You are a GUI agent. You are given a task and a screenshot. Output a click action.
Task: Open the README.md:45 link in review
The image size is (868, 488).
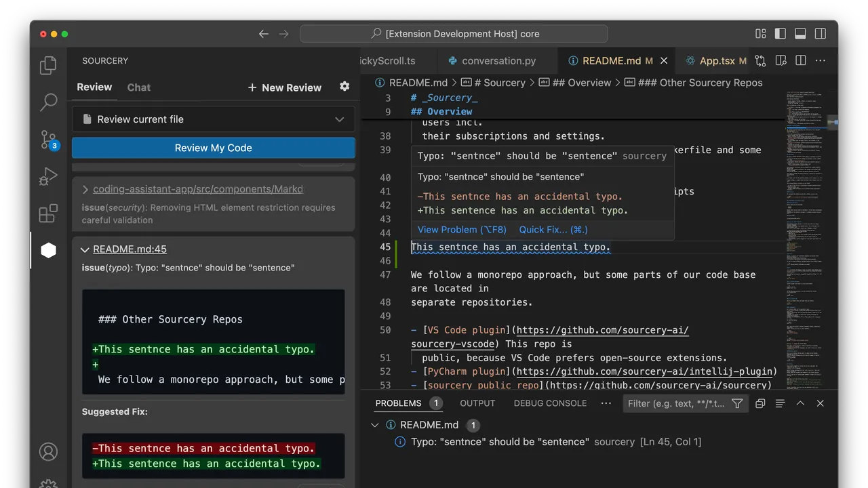130,249
